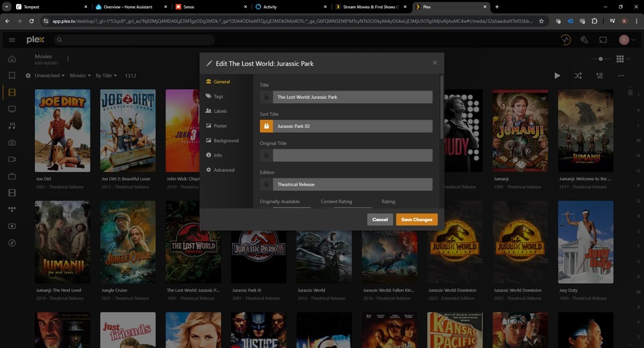The width and height of the screenshot is (644, 348).
Task: Click the Sort Title input field
Action: point(352,126)
